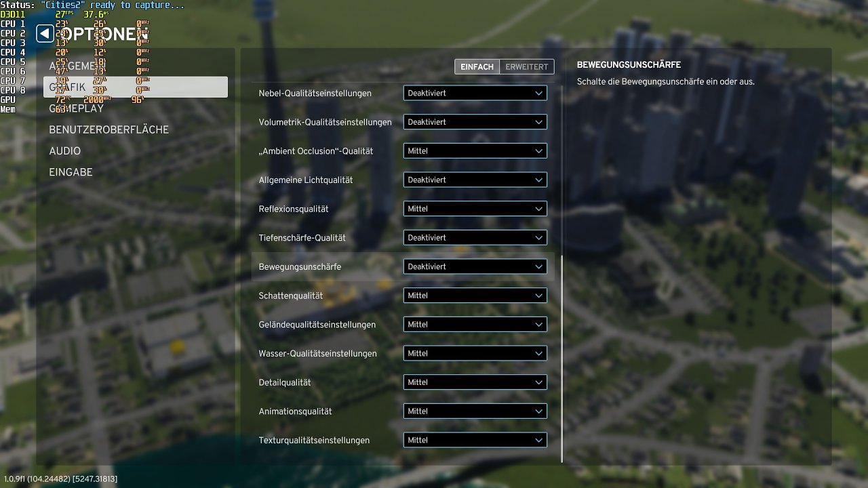Open the Allgemeine Lichtqualität dropdown
Image resolution: width=868 pixels, height=488 pixels.
475,180
